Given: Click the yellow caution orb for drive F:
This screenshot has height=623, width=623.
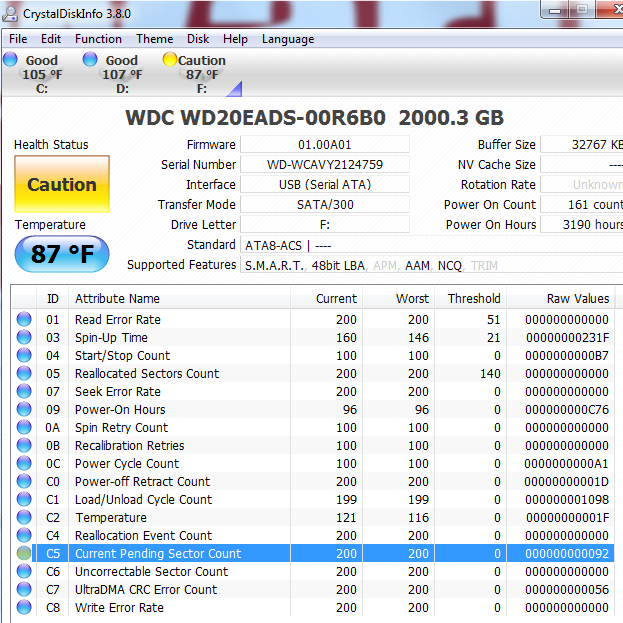Looking at the screenshot, I should pos(170,59).
